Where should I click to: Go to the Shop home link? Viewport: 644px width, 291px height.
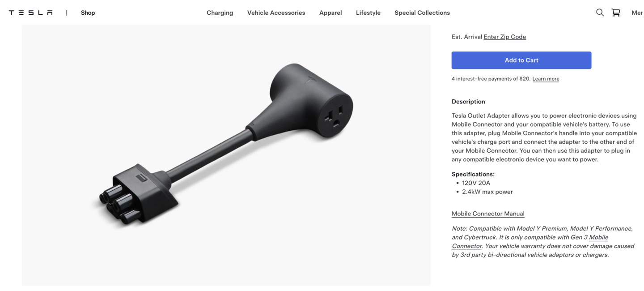point(88,13)
